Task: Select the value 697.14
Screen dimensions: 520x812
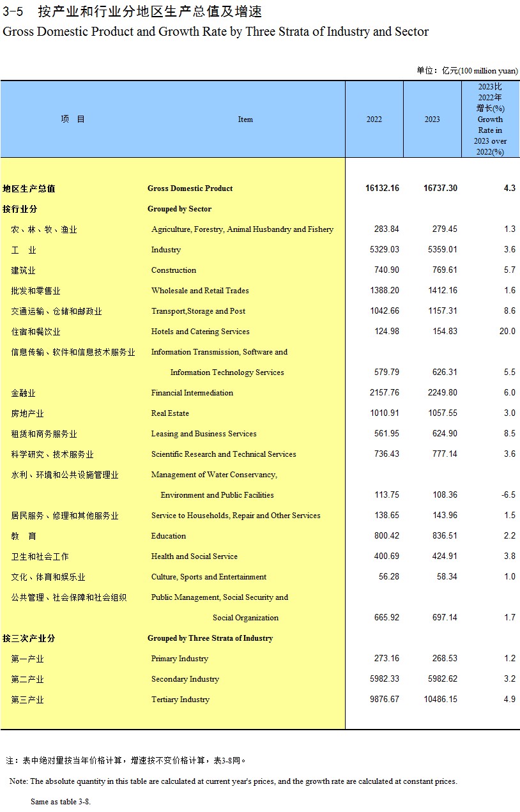Action: (445, 618)
